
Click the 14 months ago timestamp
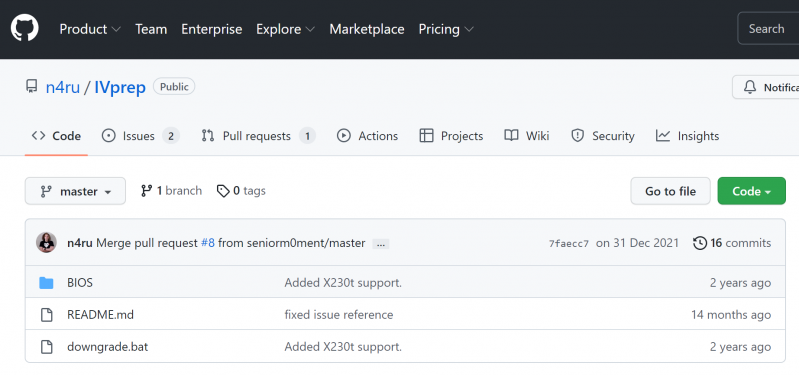[731, 315]
